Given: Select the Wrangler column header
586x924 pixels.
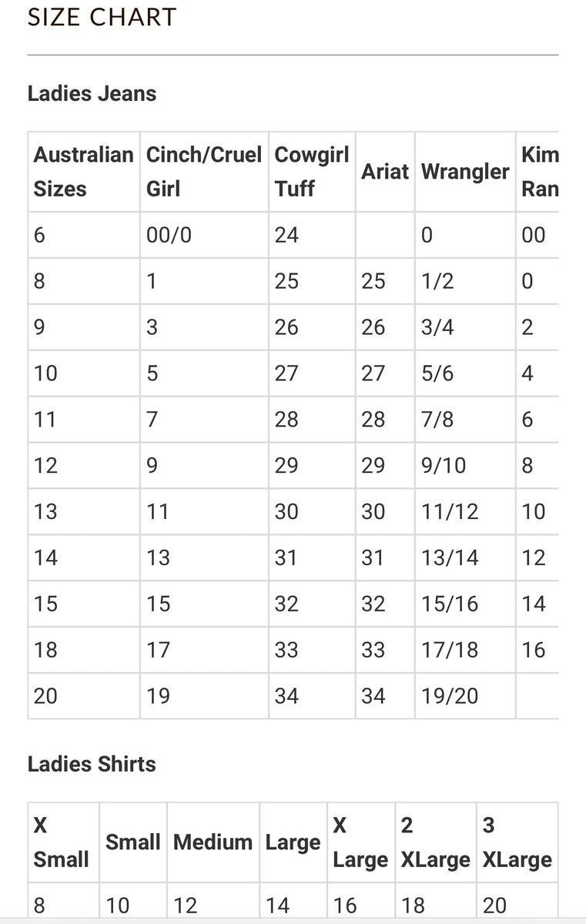Looking at the screenshot, I should (465, 172).
